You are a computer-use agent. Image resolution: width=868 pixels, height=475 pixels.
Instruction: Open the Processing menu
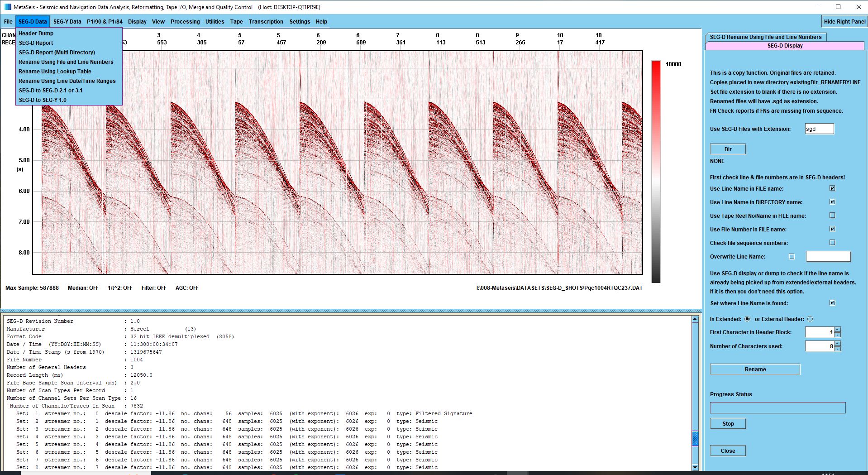(x=185, y=22)
